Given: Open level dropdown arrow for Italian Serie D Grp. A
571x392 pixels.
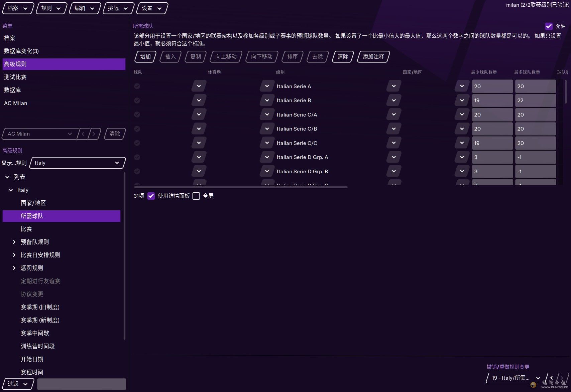Looking at the screenshot, I should click(394, 157).
